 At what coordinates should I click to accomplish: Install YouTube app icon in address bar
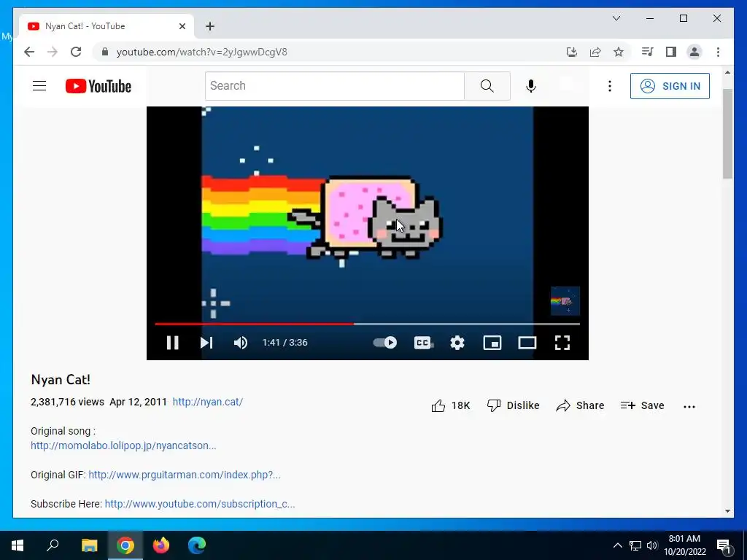572,52
